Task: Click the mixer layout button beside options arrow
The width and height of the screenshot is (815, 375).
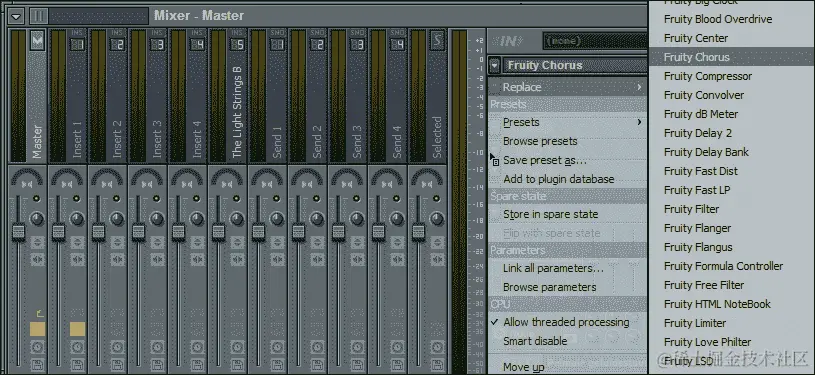Action: coord(38,16)
